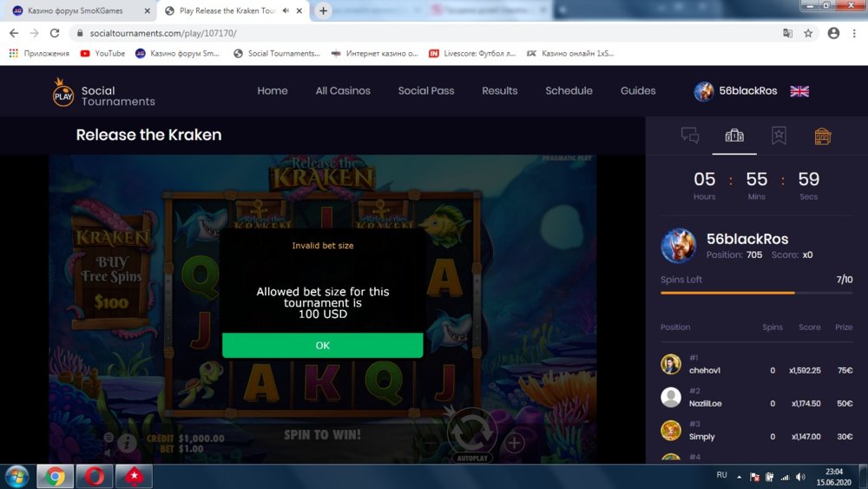Reload the browser page
Image resolution: width=868 pixels, height=489 pixels.
click(54, 33)
